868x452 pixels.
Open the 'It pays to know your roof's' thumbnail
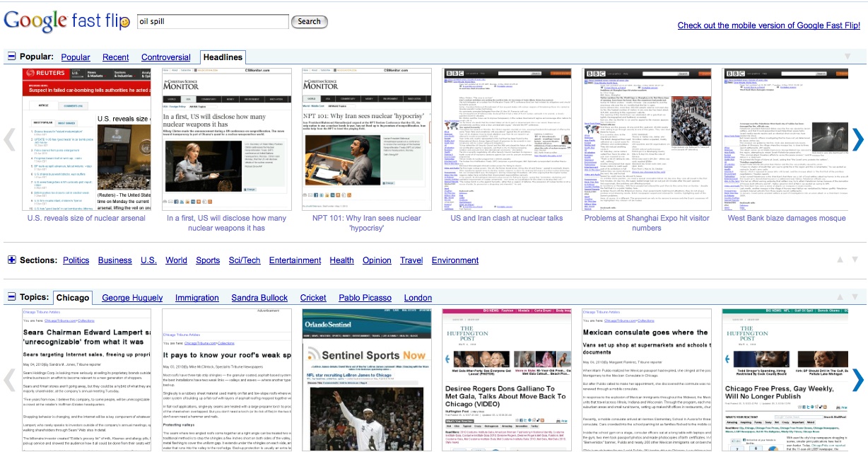click(226, 380)
